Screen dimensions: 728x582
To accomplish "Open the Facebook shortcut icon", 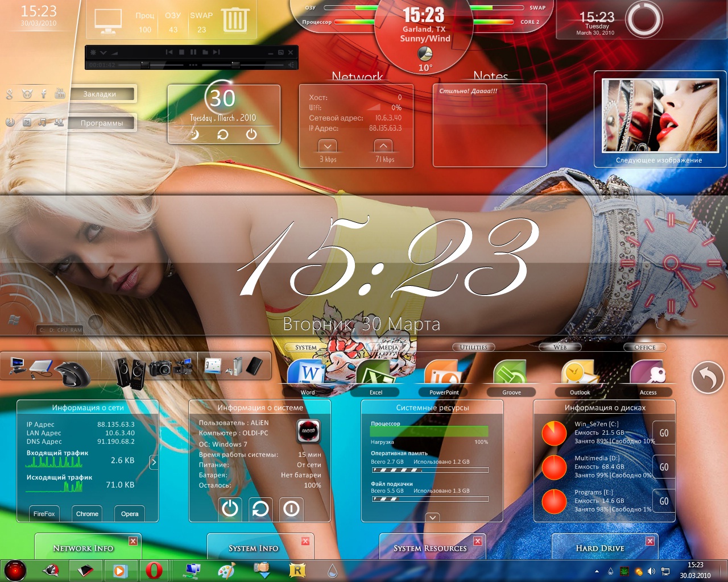I will tap(43, 94).
